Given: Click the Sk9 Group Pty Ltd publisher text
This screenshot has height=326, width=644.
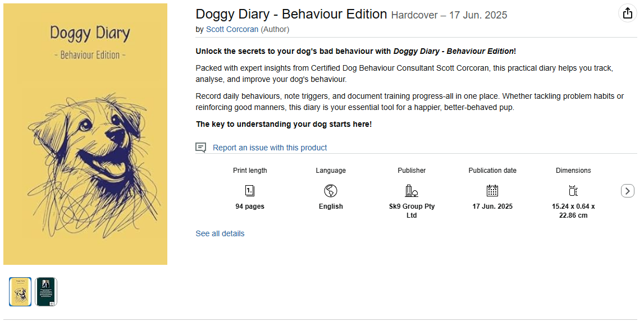Looking at the screenshot, I should tap(412, 210).
